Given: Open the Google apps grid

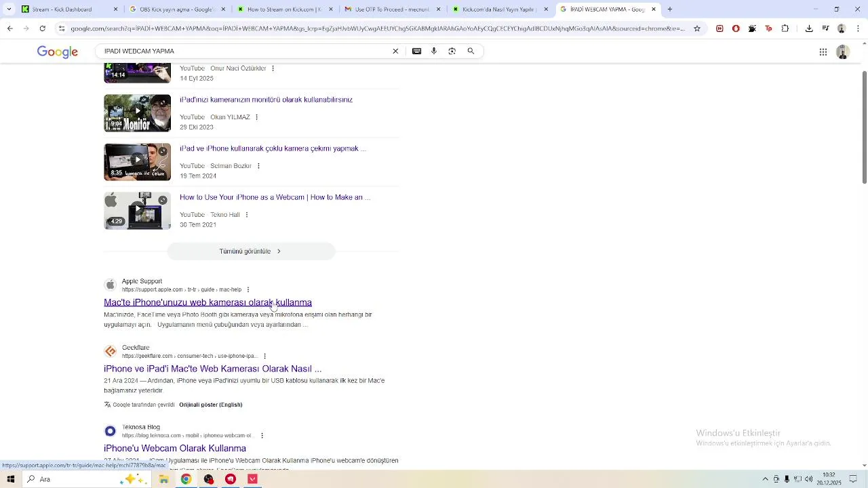Looking at the screenshot, I should pos(823,52).
